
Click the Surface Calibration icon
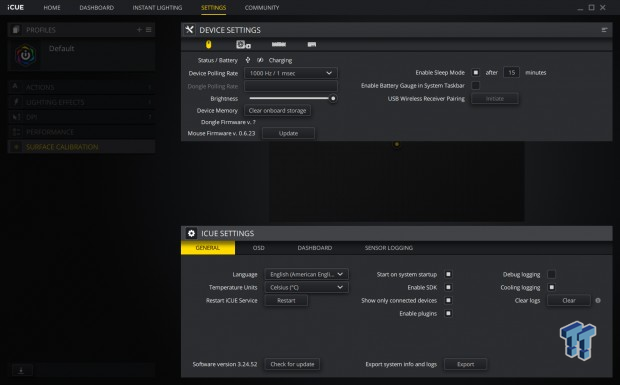click(16, 147)
